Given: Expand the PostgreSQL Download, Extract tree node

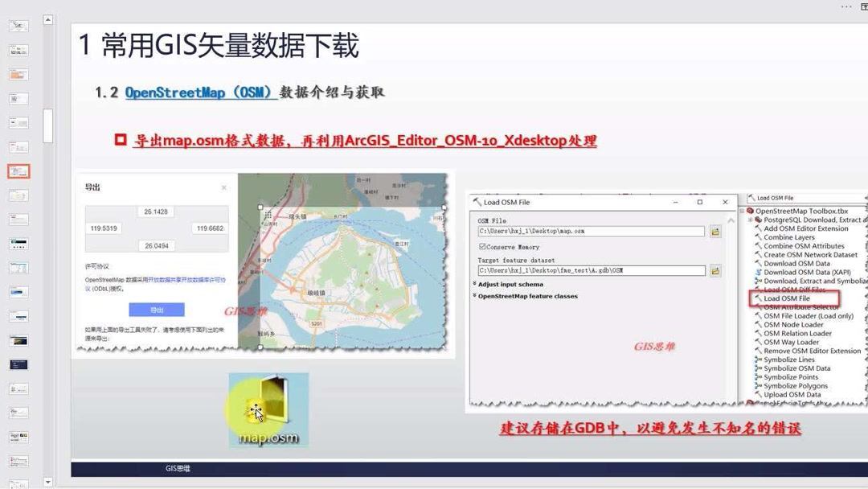Looking at the screenshot, I should (752, 220).
